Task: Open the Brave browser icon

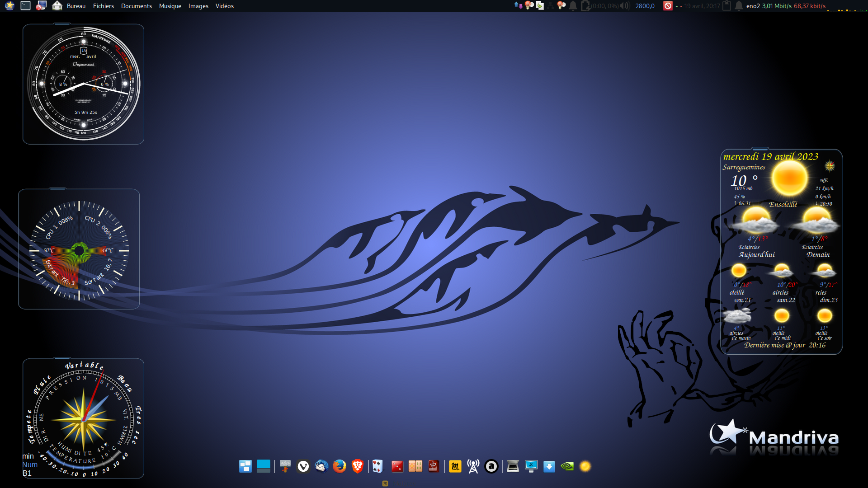Action: [x=357, y=466]
